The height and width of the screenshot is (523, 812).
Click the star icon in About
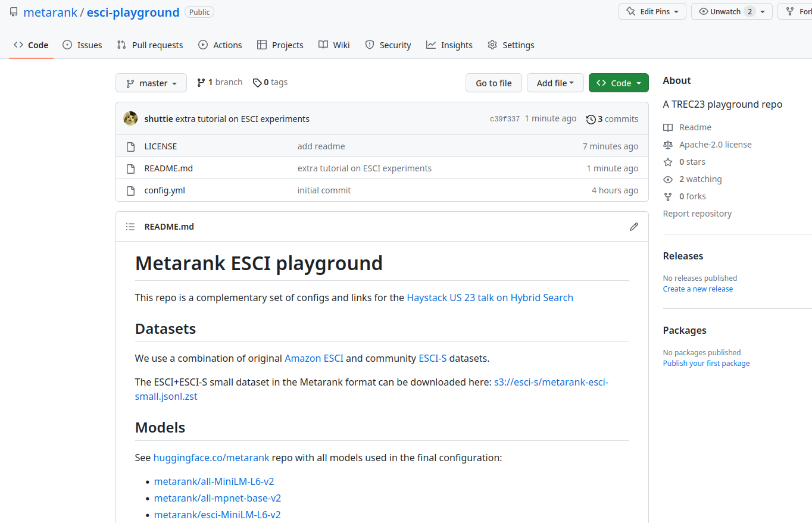click(668, 162)
